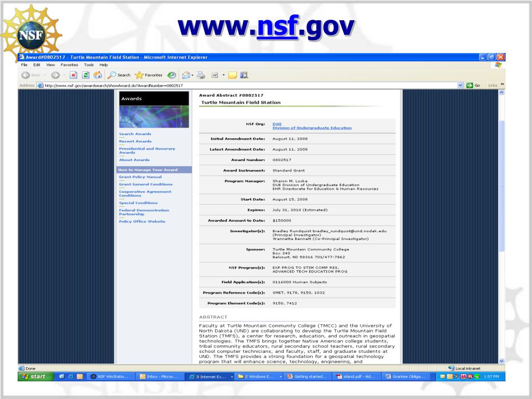Open Cooperative Agreement Conditions link
The width and height of the screenshot is (532, 399).
pos(145,193)
